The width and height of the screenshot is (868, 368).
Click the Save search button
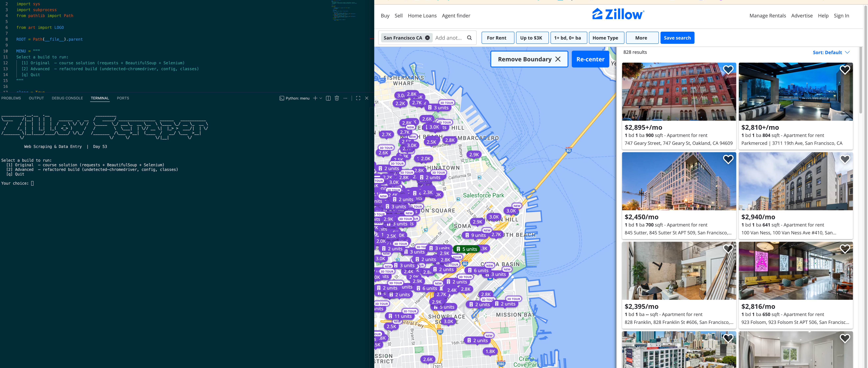tap(677, 38)
